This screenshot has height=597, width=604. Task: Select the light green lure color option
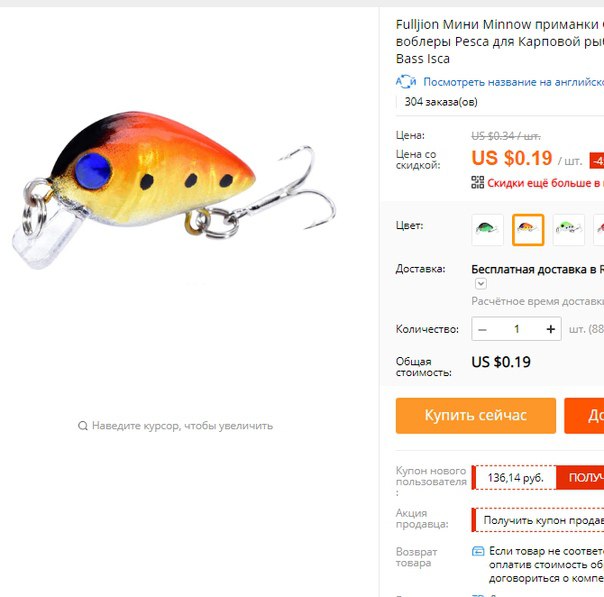(x=569, y=230)
